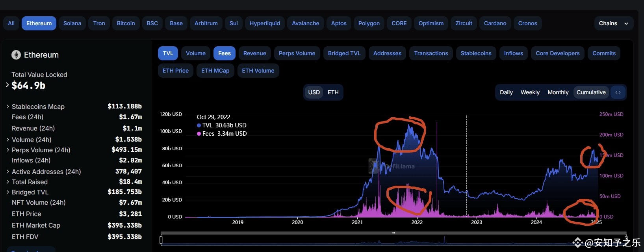644x252 pixels.
Task: Expand the Total Raised row
Action: (x=8, y=182)
